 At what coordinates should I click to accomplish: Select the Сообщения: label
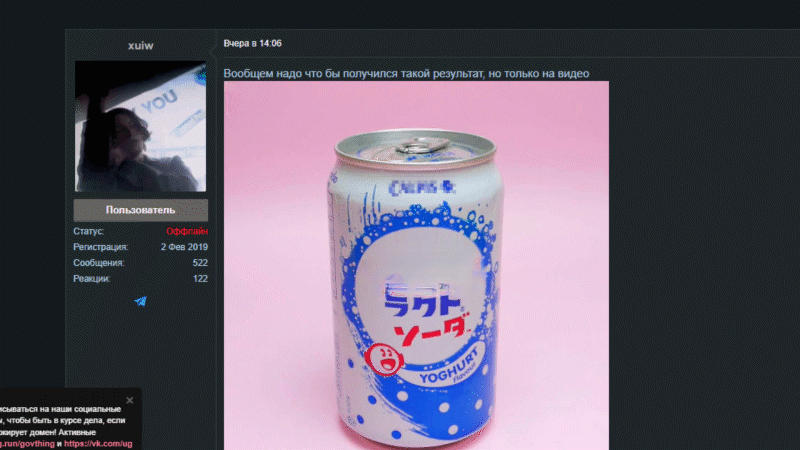[98, 263]
